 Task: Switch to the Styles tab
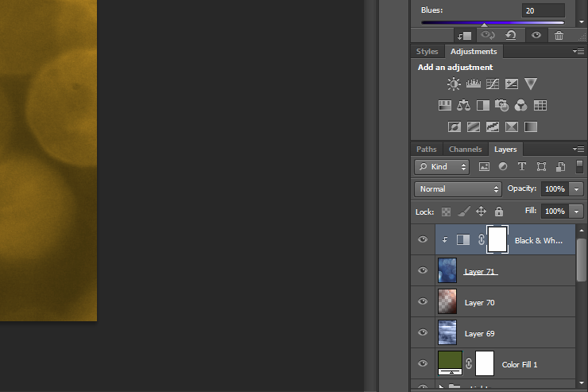(427, 52)
